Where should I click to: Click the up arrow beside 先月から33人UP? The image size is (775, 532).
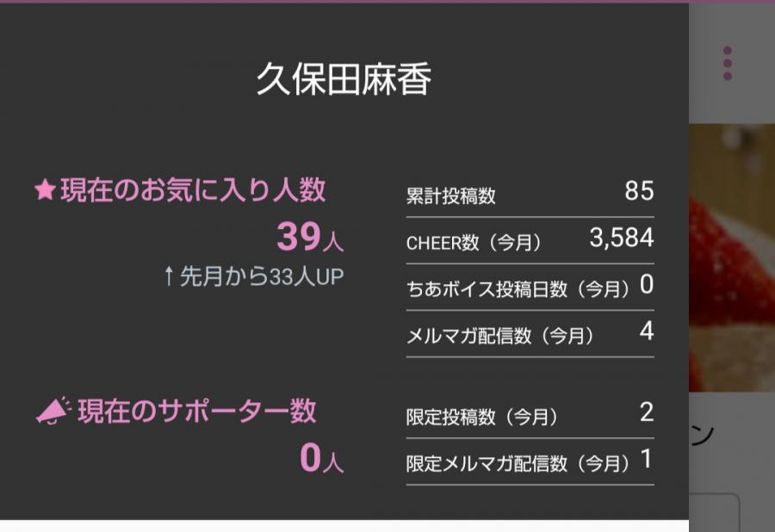169,276
